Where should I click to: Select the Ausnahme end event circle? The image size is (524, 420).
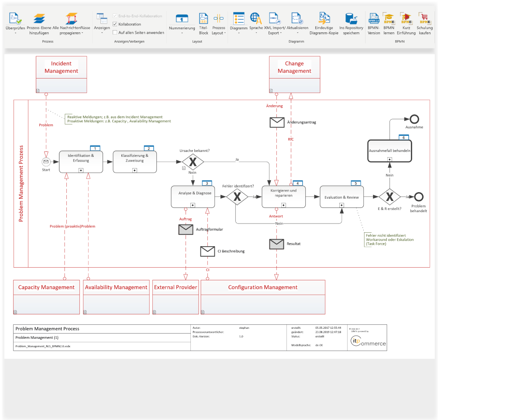click(x=414, y=119)
